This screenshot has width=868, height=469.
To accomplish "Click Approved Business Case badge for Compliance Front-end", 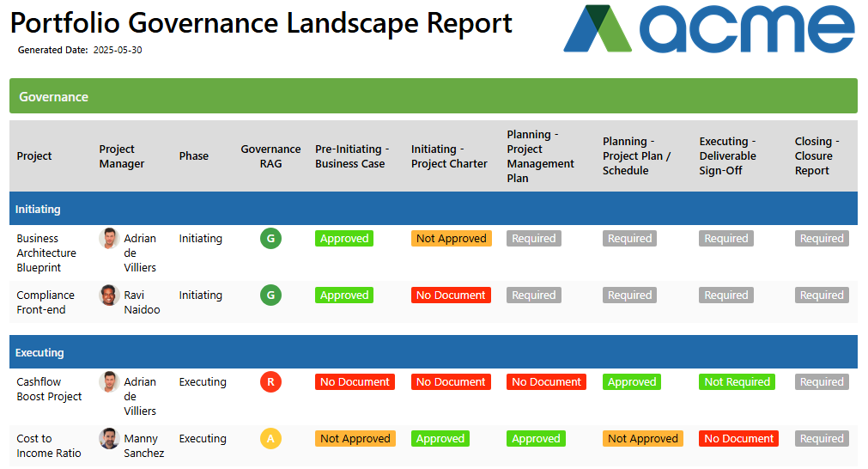I will click(x=344, y=295).
